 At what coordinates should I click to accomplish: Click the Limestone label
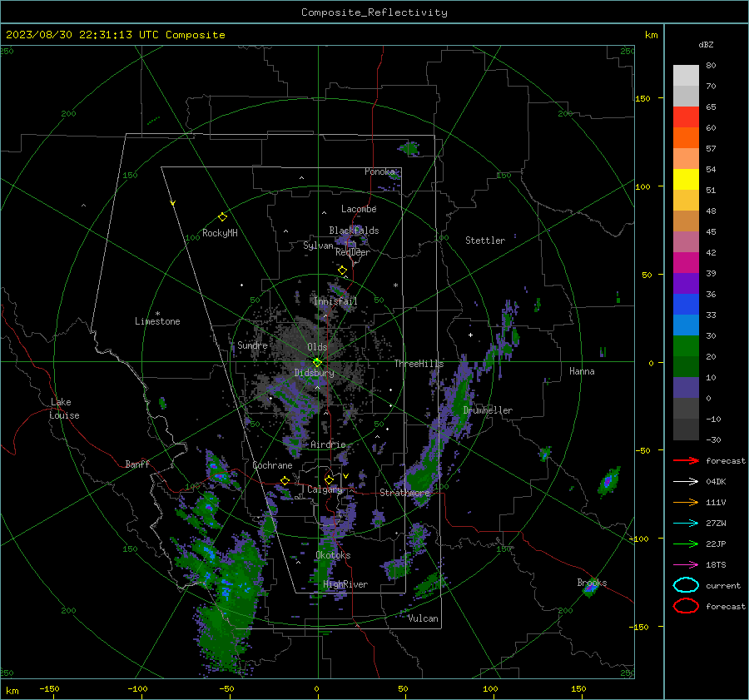coord(157,321)
